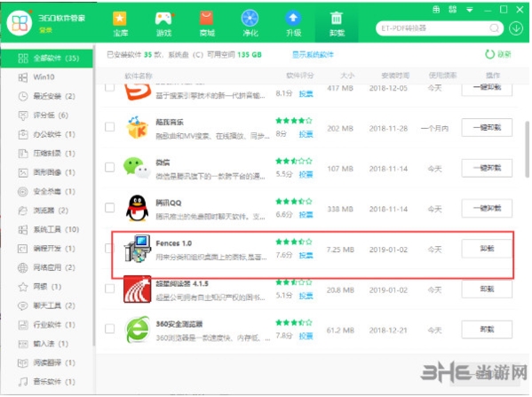Open 输入法 (1) category icon

pos(23,344)
